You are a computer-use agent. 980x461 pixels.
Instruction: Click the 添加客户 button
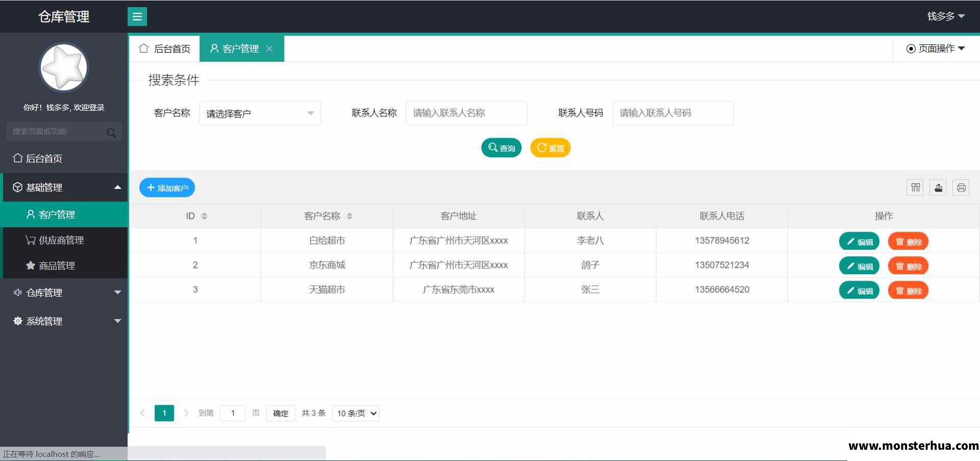[x=167, y=188]
